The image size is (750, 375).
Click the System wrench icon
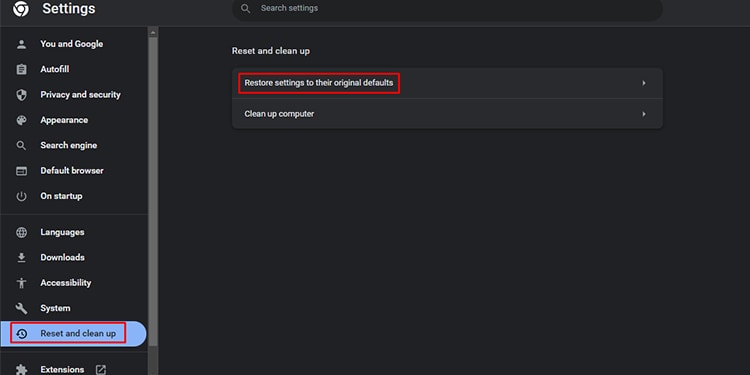coord(21,309)
